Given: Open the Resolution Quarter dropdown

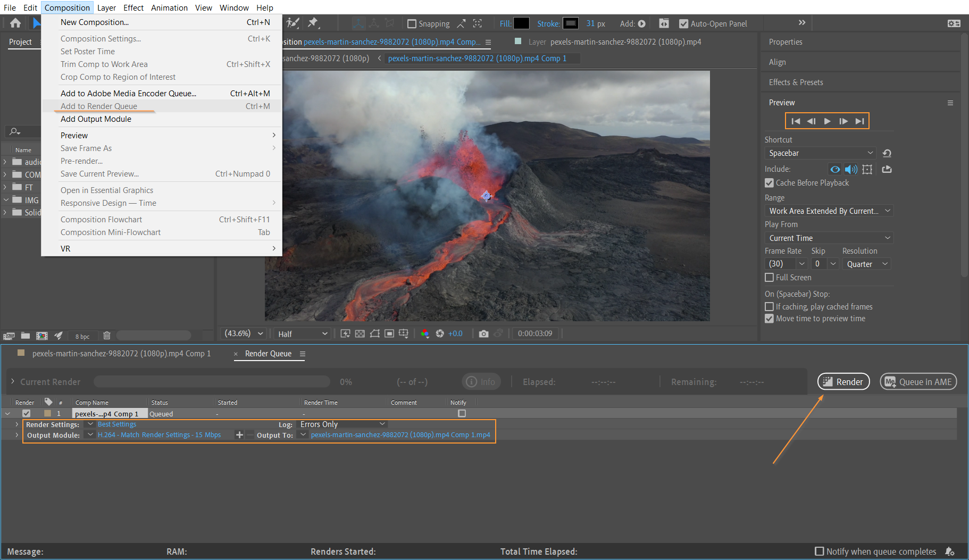Looking at the screenshot, I should [867, 264].
